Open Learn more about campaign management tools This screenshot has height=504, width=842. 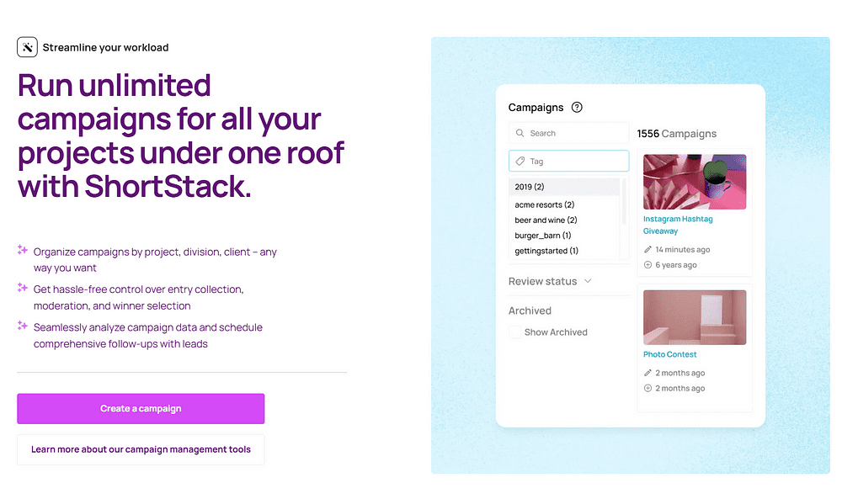[x=141, y=449]
